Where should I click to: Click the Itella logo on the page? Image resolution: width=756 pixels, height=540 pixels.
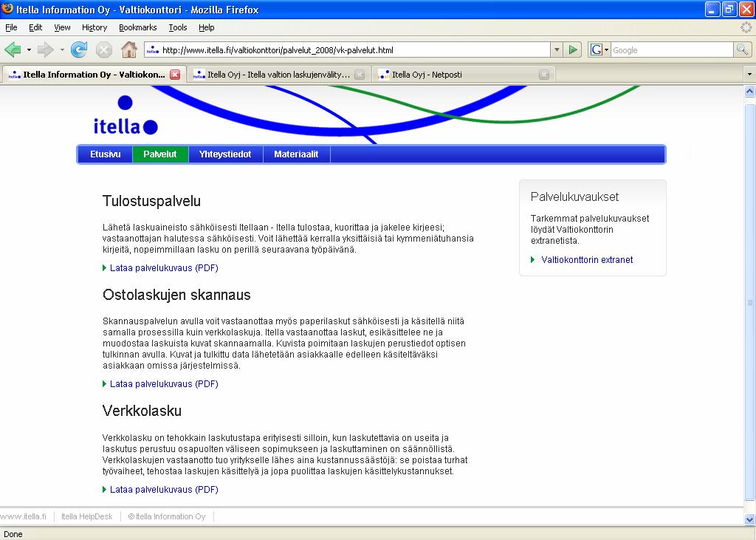point(126,115)
